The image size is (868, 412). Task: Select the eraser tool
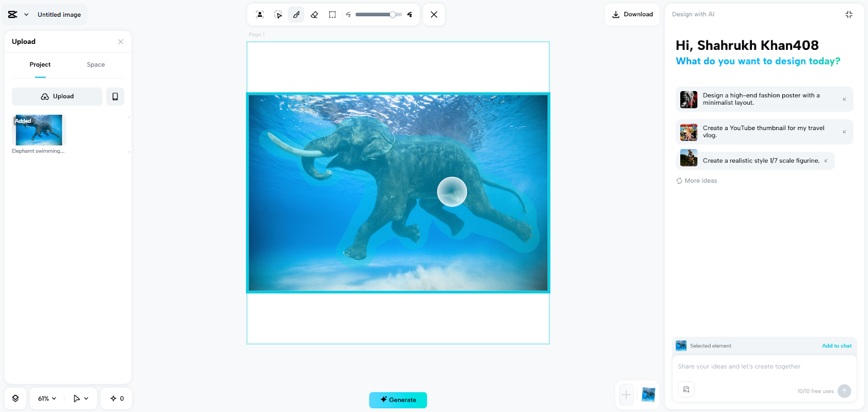tap(314, 15)
